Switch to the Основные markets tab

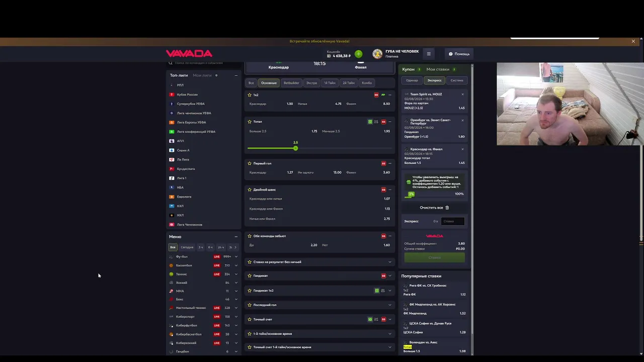[x=269, y=83]
